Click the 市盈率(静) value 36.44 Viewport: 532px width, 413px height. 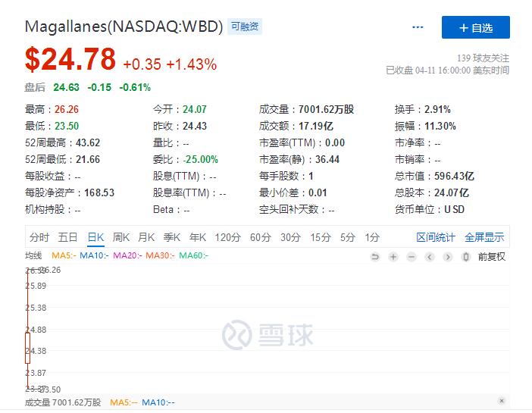tap(327, 159)
